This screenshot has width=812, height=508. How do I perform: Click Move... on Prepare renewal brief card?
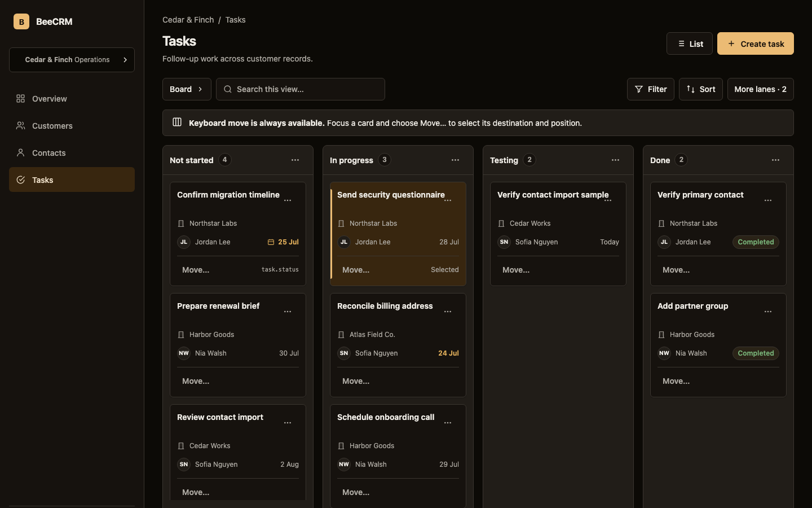(196, 381)
